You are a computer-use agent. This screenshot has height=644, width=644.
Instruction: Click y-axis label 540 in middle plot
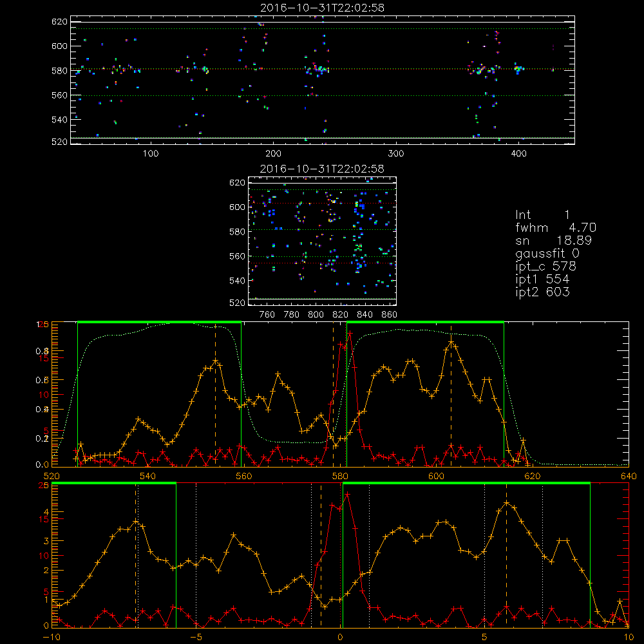[x=237, y=281]
